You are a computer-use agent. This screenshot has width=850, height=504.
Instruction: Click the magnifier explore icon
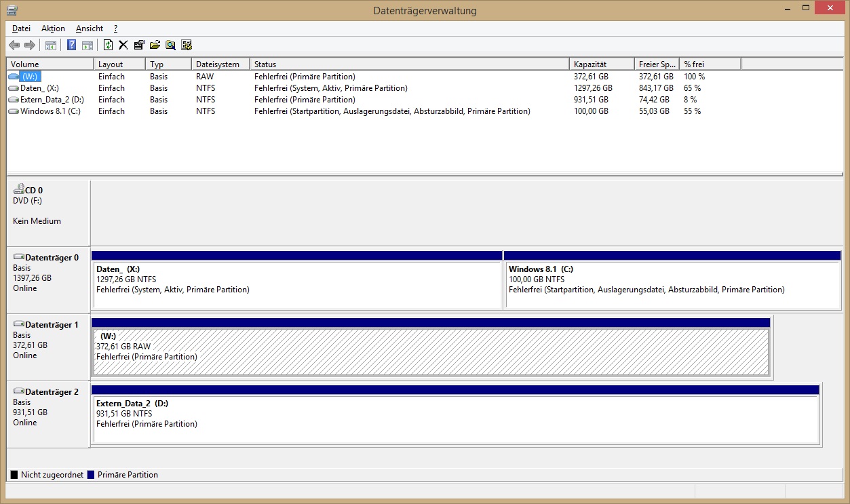click(170, 45)
